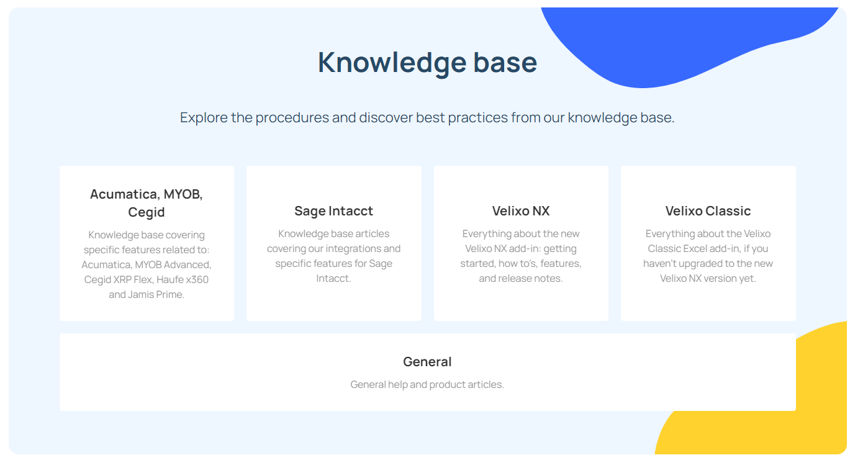The height and width of the screenshot is (468, 868).
Task: Click the 'Velixo Classic Excel add-in' description text
Action: (x=708, y=256)
